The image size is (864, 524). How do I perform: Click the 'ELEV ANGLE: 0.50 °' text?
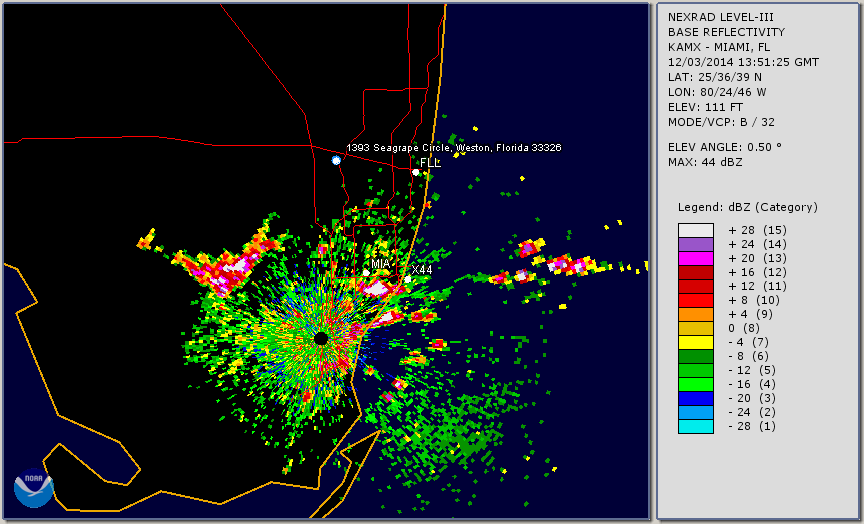[725, 147]
